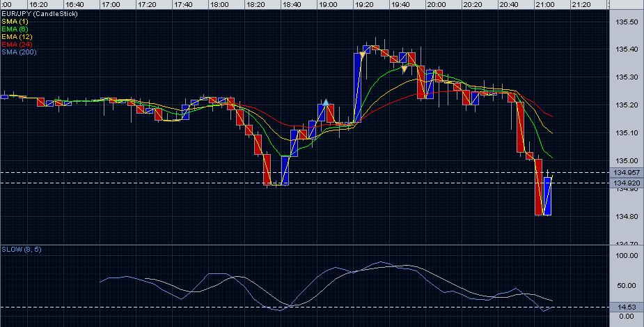Click the down-arrow signal near 19:40
The image size is (644, 327).
[x=404, y=70]
